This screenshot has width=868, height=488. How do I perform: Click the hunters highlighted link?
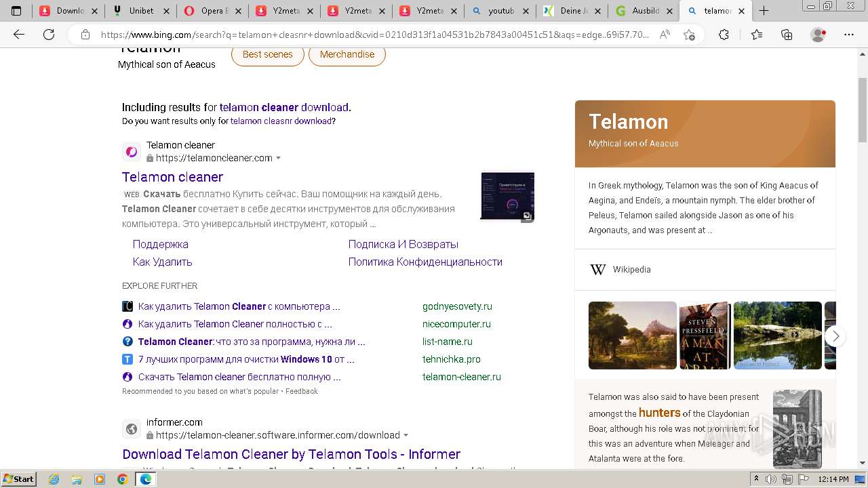coord(659,413)
